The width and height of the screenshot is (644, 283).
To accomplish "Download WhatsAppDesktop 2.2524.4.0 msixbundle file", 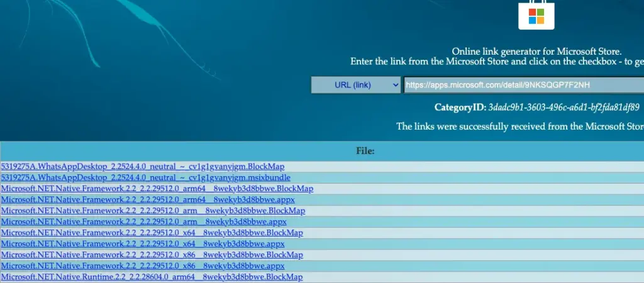I will click(146, 178).
